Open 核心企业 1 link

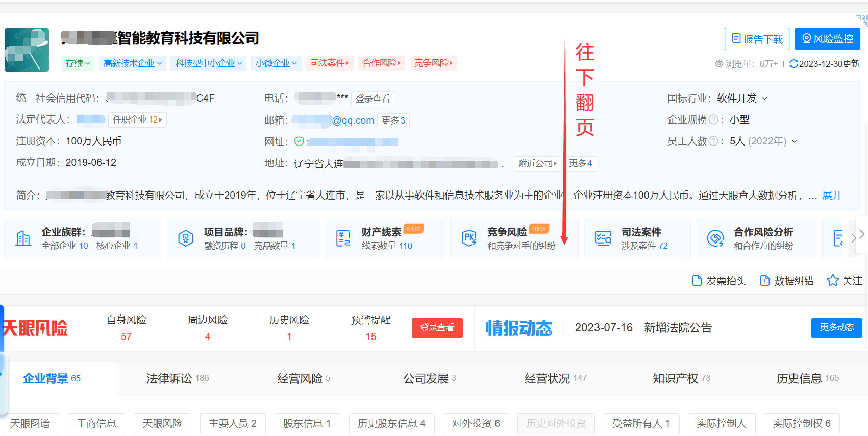click(x=117, y=246)
